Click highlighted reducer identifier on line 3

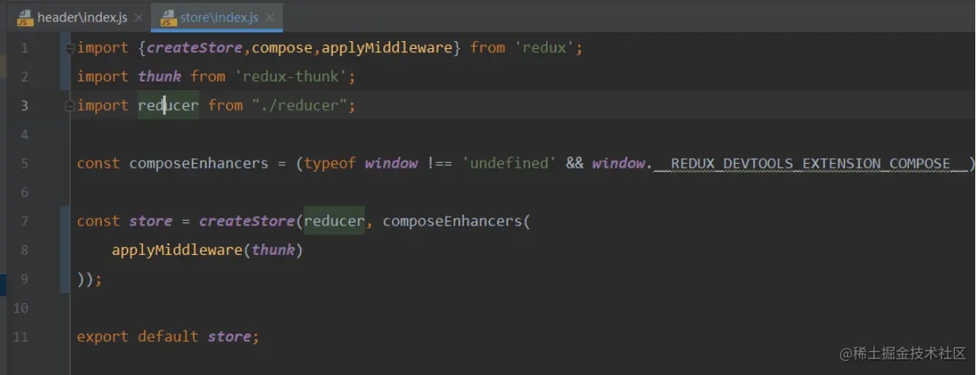click(168, 106)
